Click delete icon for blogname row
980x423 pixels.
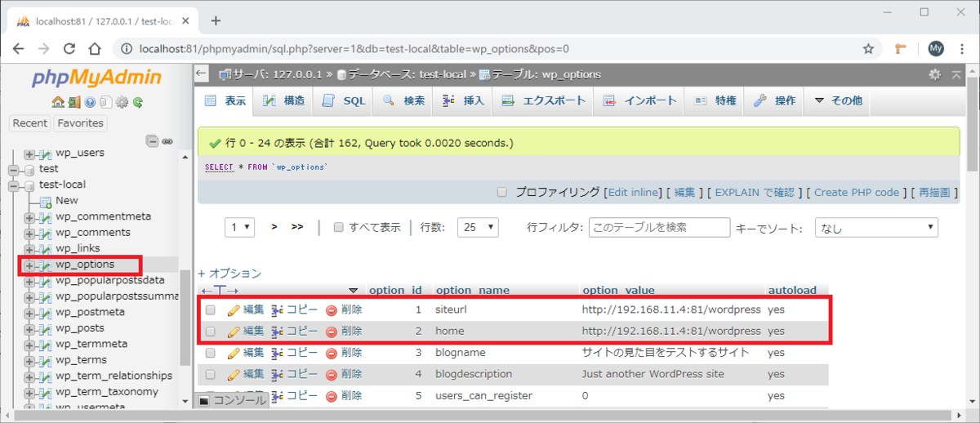click(332, 353)
